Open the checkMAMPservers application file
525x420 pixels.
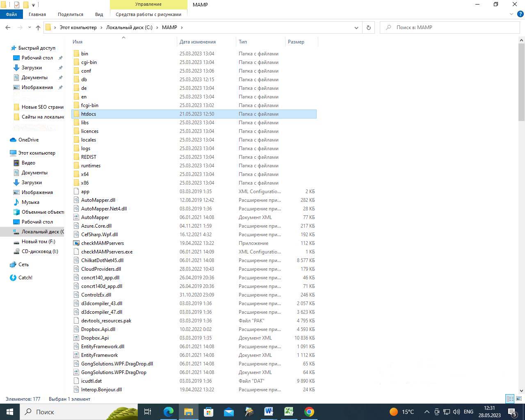coord(102,243)
